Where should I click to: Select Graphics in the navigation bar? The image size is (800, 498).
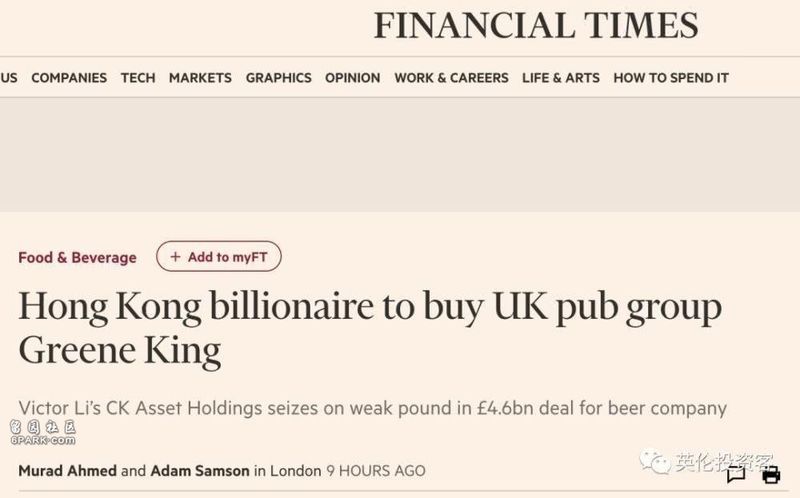278,78
